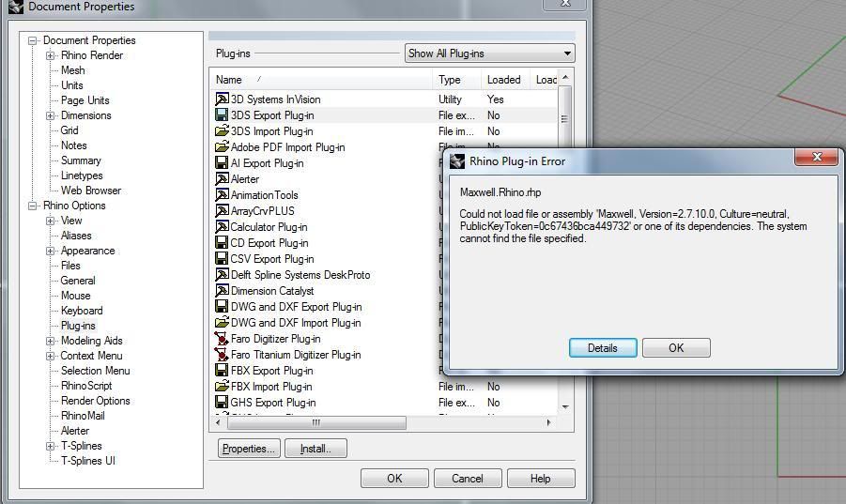Click the AI Export Plug-in icon
The image size is (846, 504).
[222, 162]
